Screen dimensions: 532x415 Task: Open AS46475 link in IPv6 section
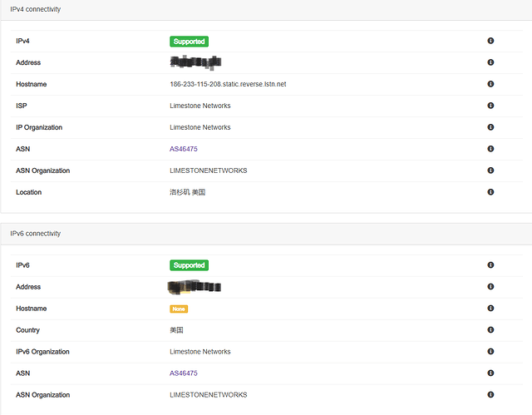pyautogui.click(x=184, y=373)
